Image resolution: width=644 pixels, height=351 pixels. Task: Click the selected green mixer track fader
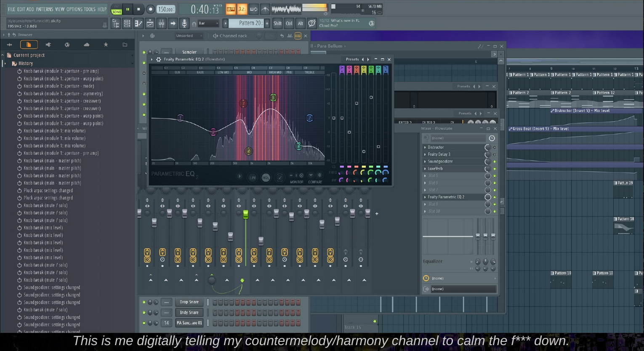point(246,215)
